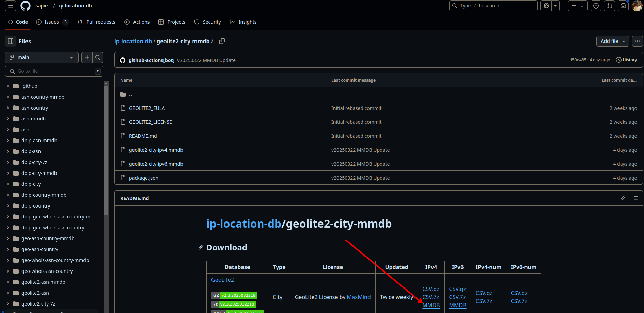Open the user avatar menu
Viewport: 644px width, 313px height.
tap(637, 6)
